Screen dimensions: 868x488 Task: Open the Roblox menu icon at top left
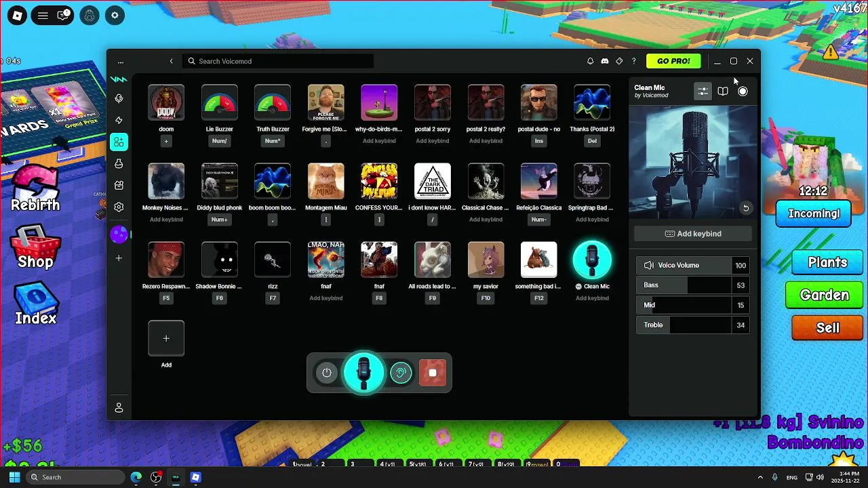[17, 15]
